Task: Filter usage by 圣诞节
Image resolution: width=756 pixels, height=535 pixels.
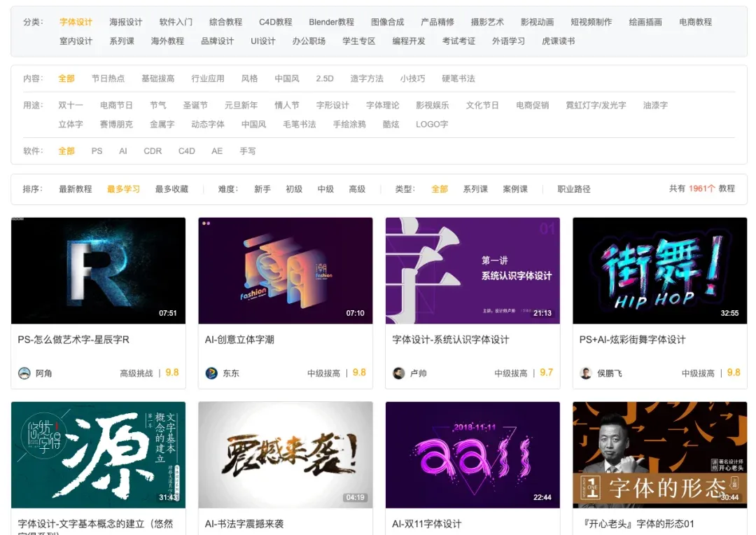Action: click(195, 104)
